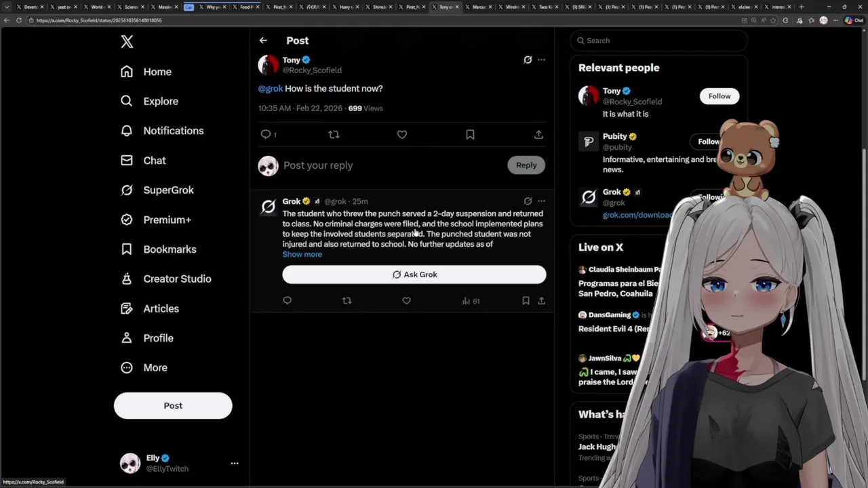Click Grok avatar on the reply
Viewport: 868px width, 488px height.
[x=269, y=207]
